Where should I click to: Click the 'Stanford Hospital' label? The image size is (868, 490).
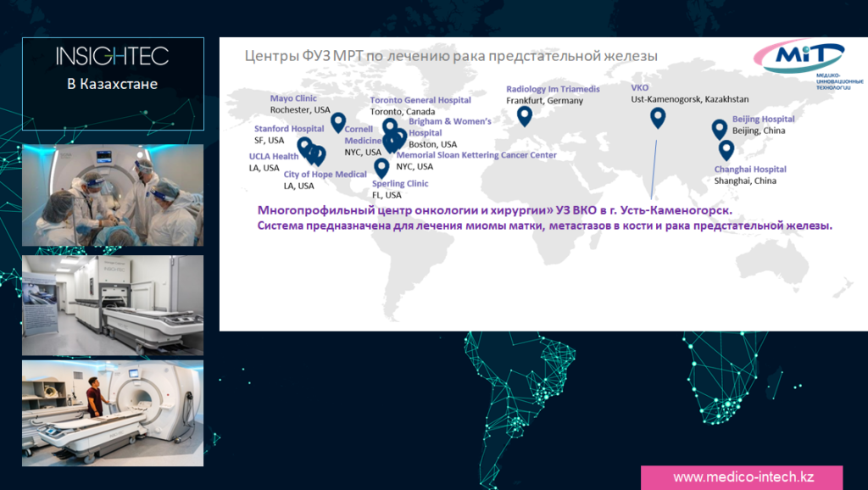pos(289,129)
